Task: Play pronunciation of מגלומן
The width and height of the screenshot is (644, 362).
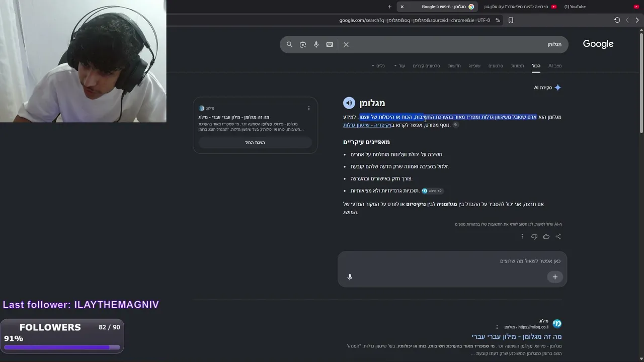Action: (349, 103)
